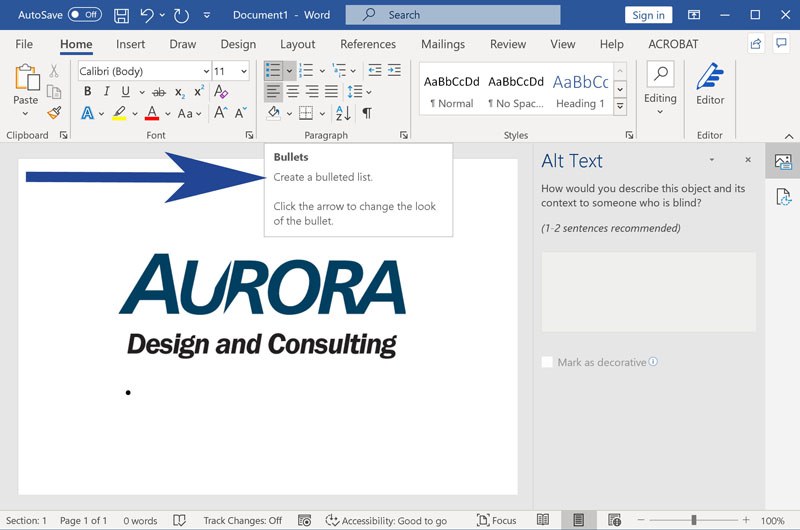Click the Undo arrow icon

(x=147, y=15)
